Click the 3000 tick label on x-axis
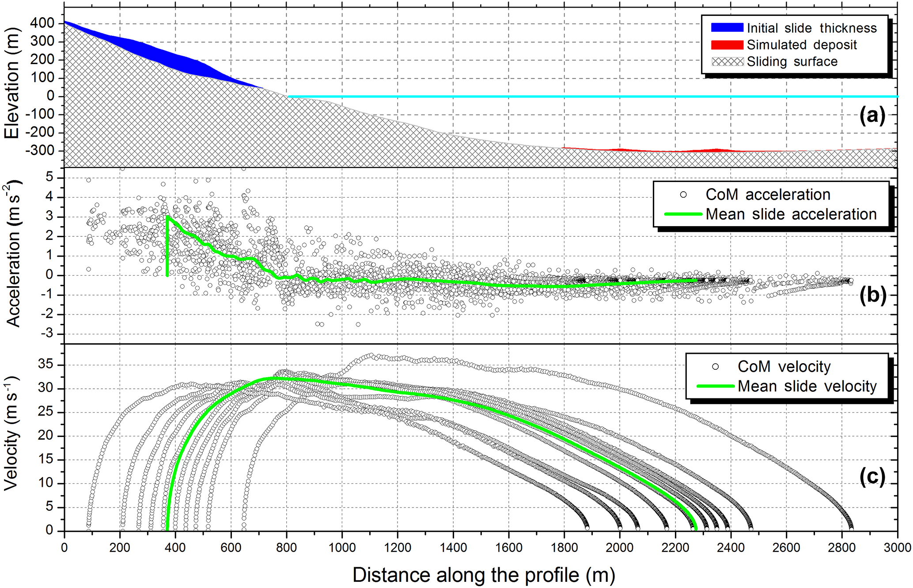Image resolution: width=913 pixels, height=588 pixels. [x=897, y=548]
